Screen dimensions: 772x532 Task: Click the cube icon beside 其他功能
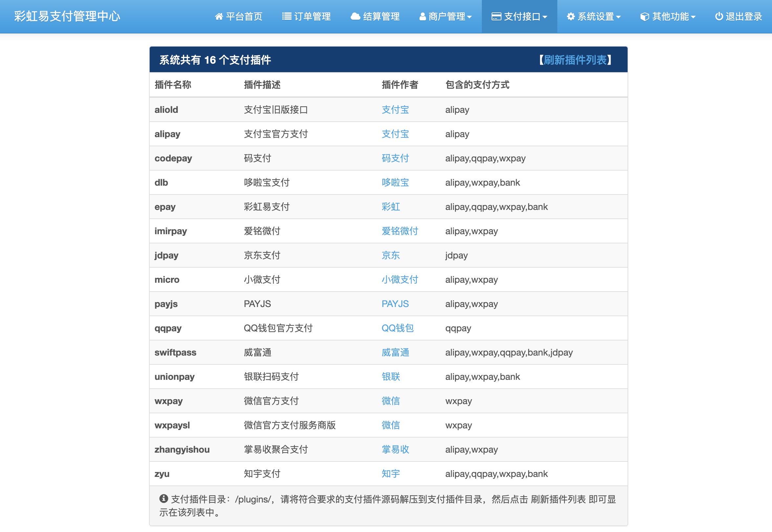(645, 16)
